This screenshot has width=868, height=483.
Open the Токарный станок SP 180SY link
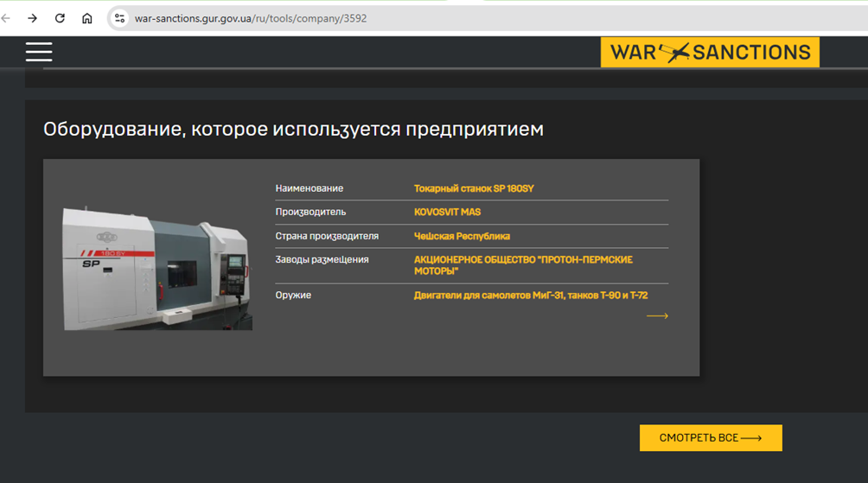coord(474,188)
